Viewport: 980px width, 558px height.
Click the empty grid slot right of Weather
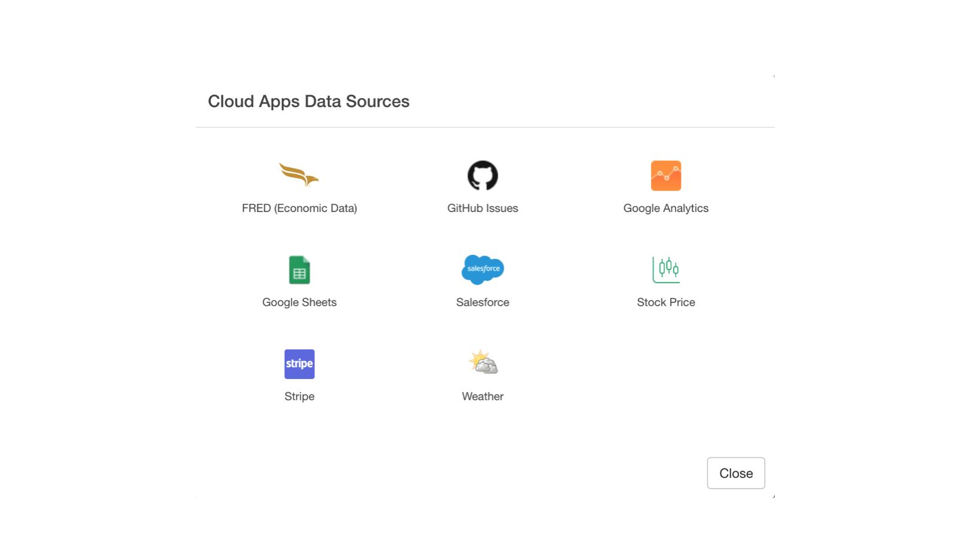tap(665, 374)
